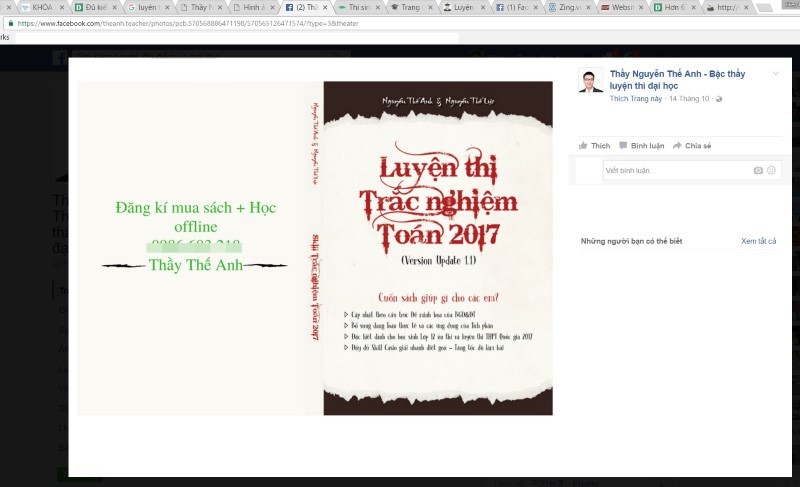The image size is (800, 487).
Task: Click Xem tất cả link
Action: [x=758, y=241]
